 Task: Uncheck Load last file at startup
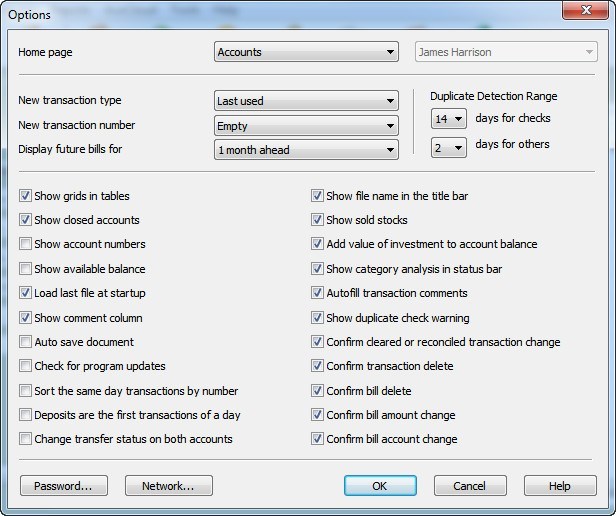[x=26, y=293]
